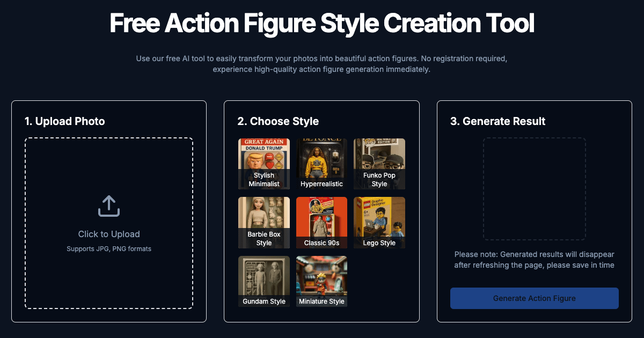The image size is (644, 338).
Task: Choose the Hyperrealistic style
Action: click(322, 164)
